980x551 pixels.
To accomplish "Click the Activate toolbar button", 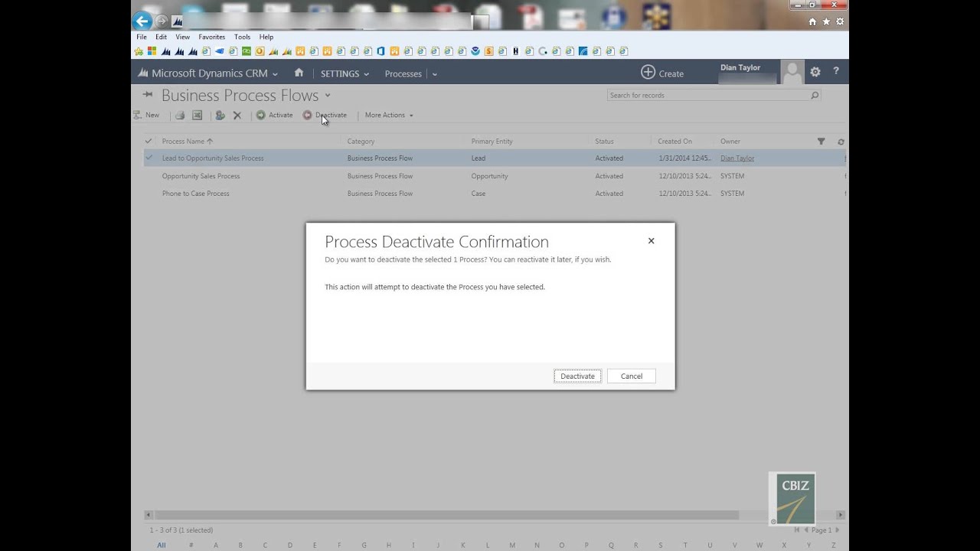I will tap(274, 115).
